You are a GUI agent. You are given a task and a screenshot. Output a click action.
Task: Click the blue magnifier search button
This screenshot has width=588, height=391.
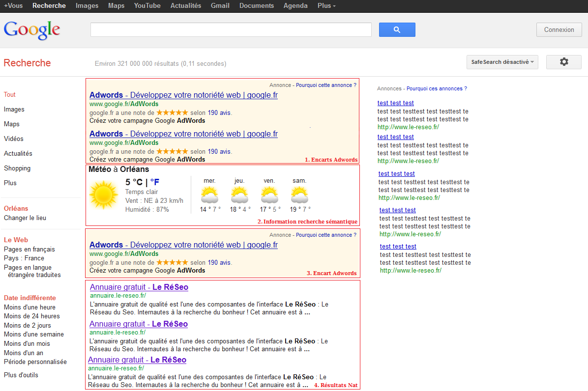coord(397,29)
